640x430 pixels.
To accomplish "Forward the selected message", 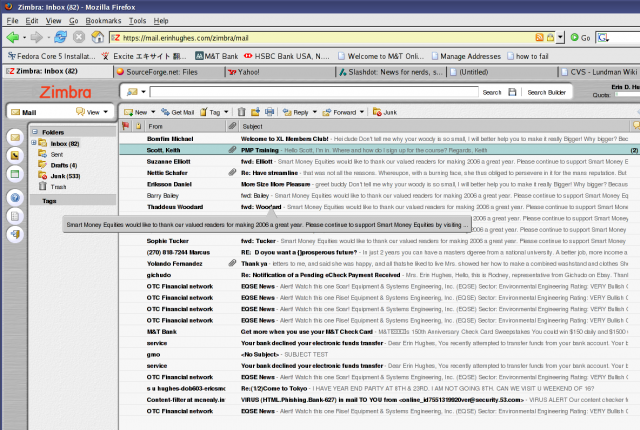I will [x=340, y=112].
